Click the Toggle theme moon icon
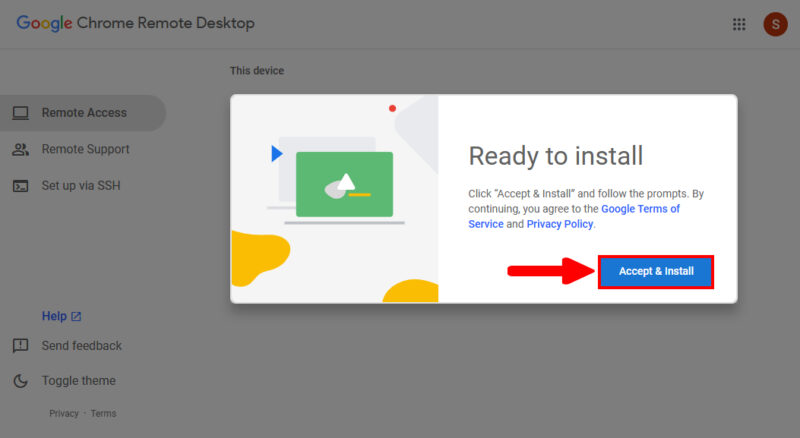 [20, 381]
